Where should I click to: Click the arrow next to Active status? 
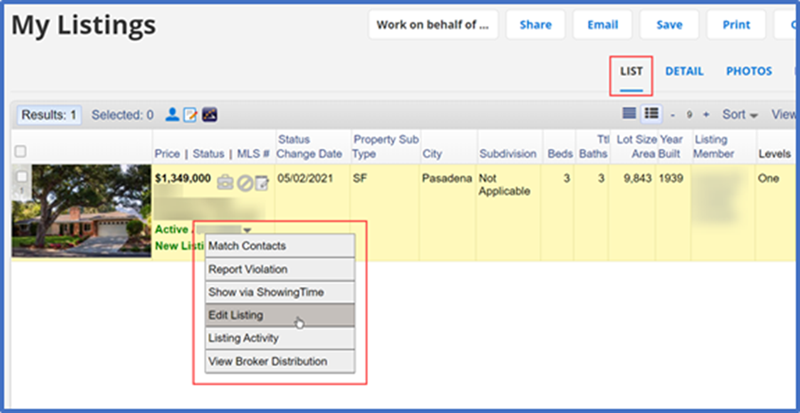pyautogui.click(x=246, y=230)
